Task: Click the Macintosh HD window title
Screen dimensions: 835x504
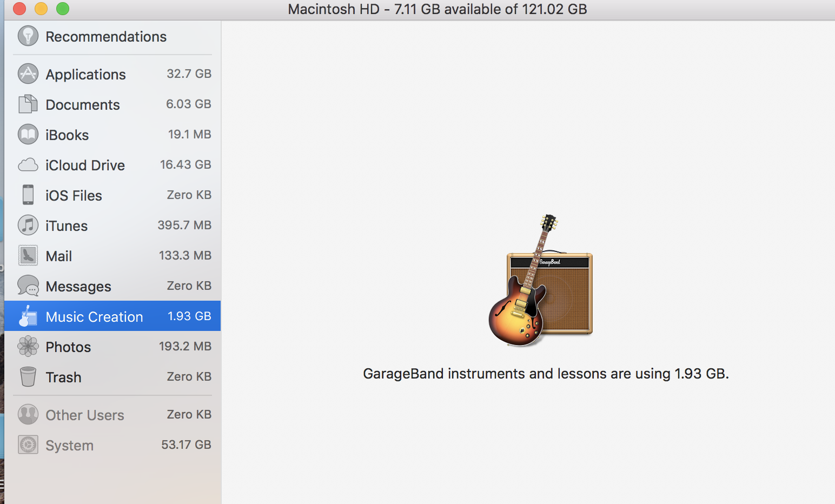Action: point(438,9)
